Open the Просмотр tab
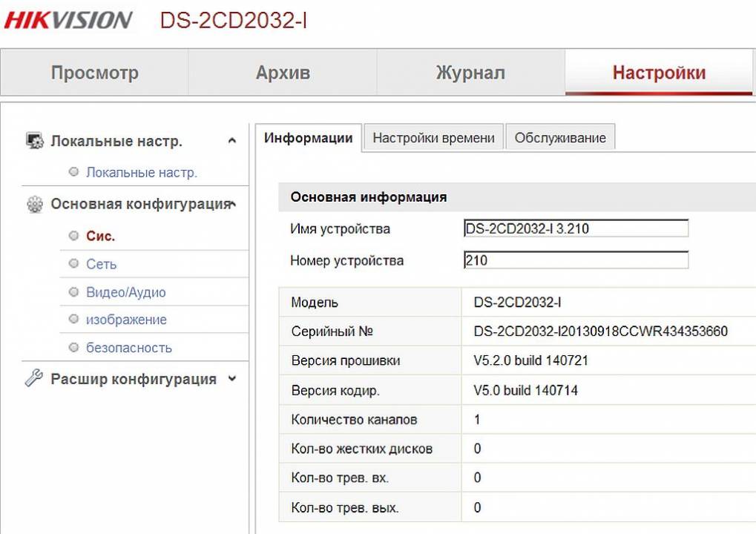Screen dimensions: 756x534 [94, 72]
